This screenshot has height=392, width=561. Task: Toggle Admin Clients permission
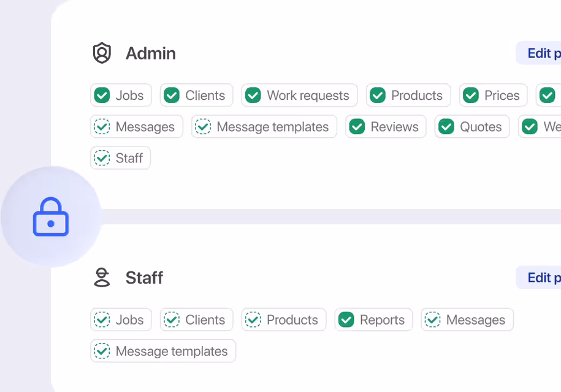[x=196, y=96]
